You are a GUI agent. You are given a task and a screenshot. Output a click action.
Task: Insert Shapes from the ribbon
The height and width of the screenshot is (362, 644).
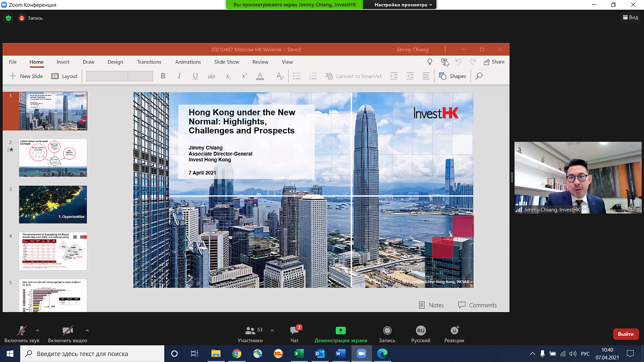click(453, 76)
